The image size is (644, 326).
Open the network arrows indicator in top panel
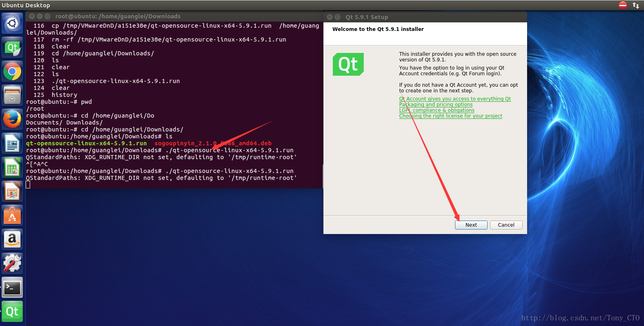[x=635, y=5]
